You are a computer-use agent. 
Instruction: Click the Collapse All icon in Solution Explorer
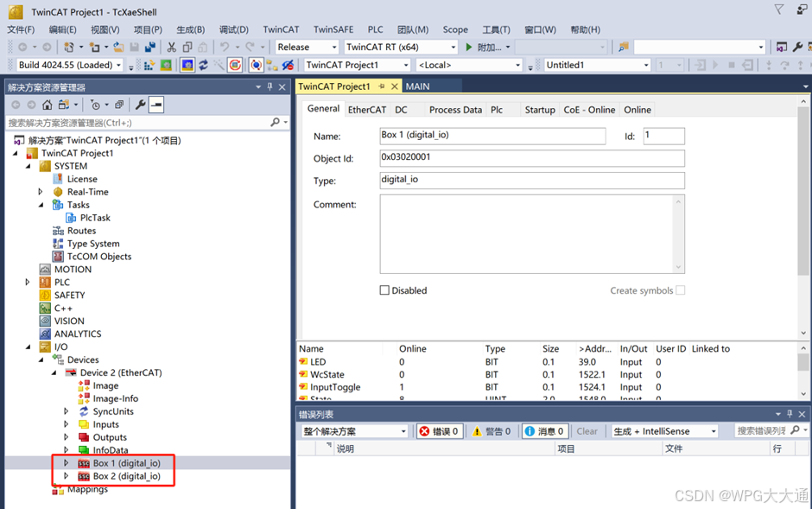pyautogui.click(x=119, y=105)
